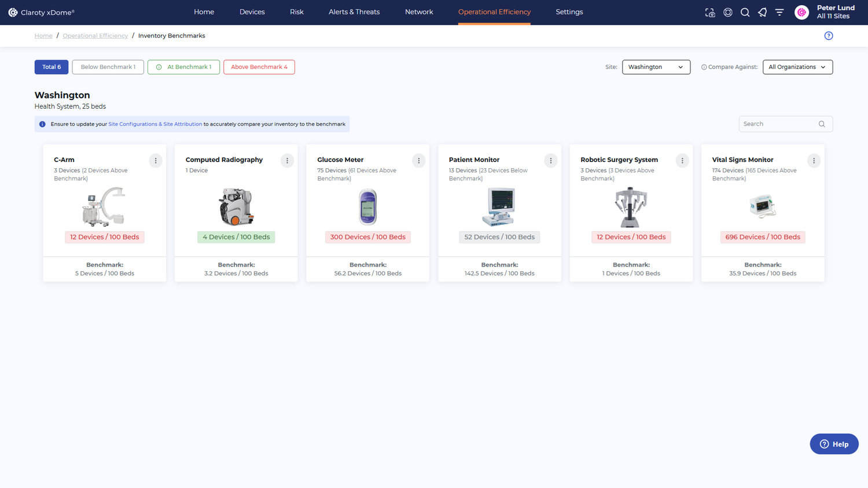
Task: Open Vital Signs Monitor card kebab menu
Action: [x=814, y=161]
